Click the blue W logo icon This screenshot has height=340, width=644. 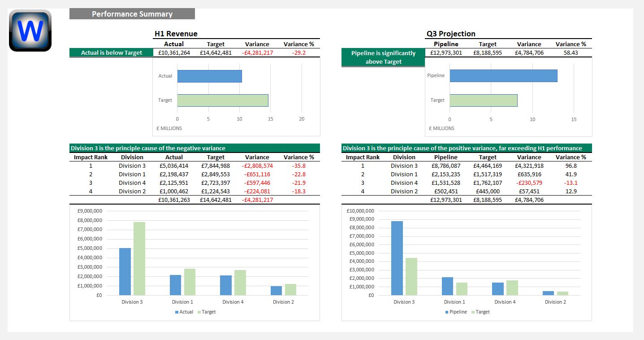point(30,31)
